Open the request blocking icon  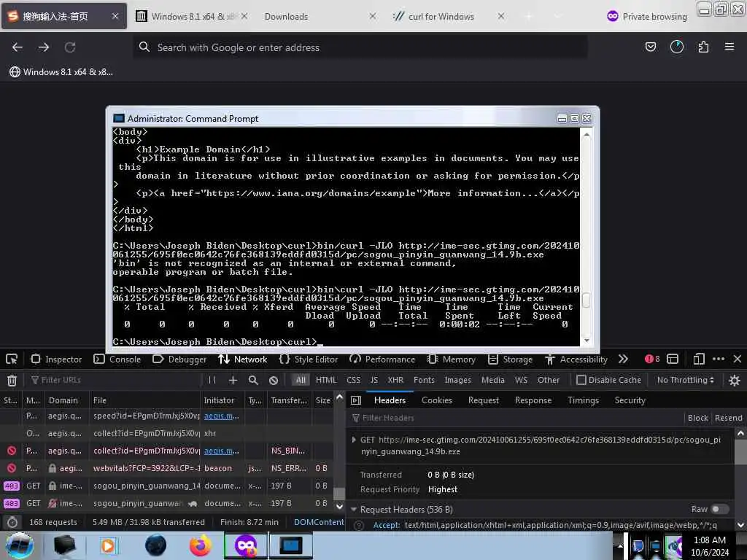click(x=274, y=380)
